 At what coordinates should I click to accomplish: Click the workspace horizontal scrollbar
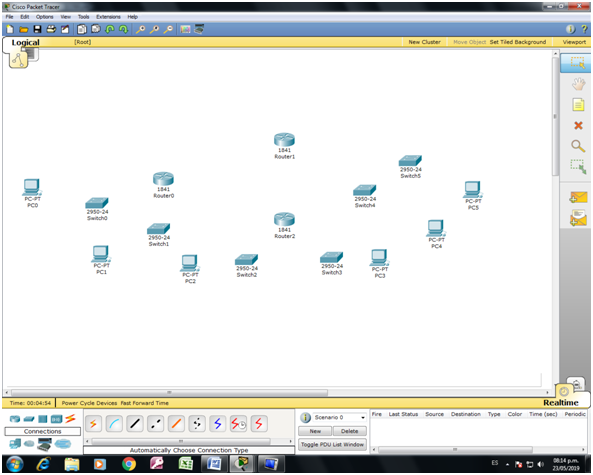[169, 392]
